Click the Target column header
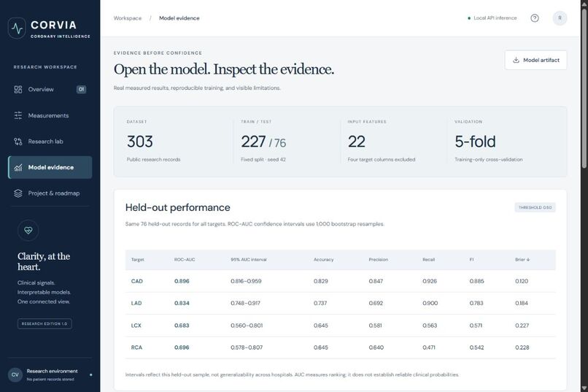This screenshot has width=588, height=392. click(138, 260)
